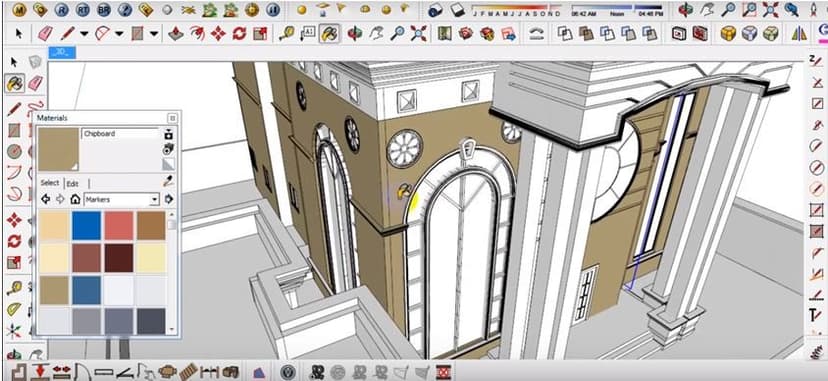Pick the bright blue marker color swatch
The width and height of the screenshot is (828, 381).
point(86,226)
